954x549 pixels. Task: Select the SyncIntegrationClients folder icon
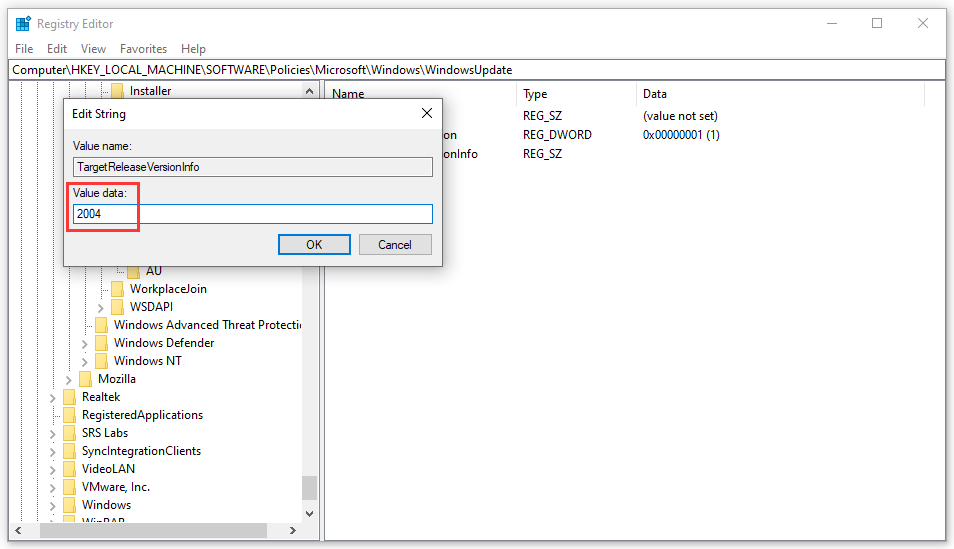[x=70, y=451]
